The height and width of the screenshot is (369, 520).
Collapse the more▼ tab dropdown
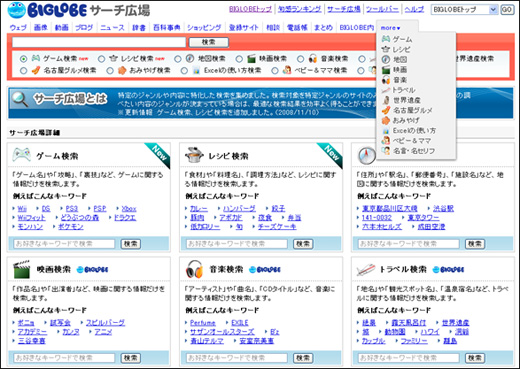tap(390, 28)
